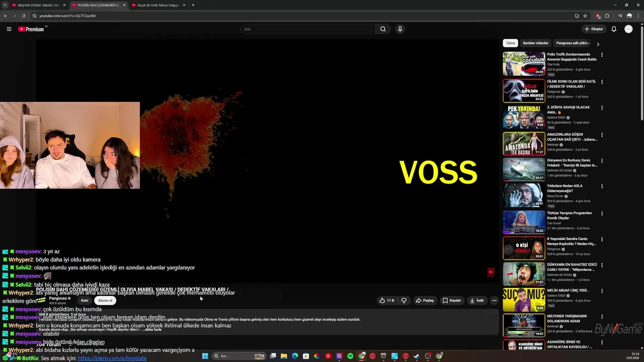The image size is (644, 362).
Task: Open more actions ellipsis beside İndir
Action: point(494,301)
